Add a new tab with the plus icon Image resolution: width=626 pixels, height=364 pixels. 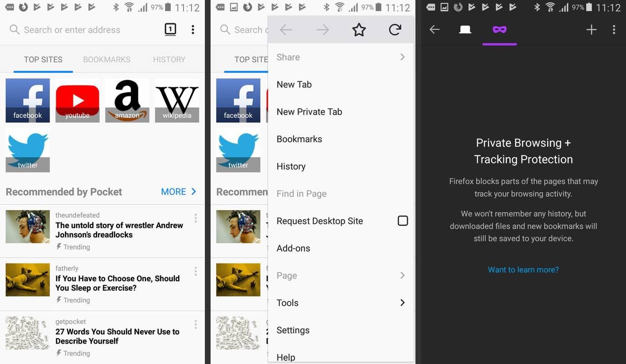point(591,30)
